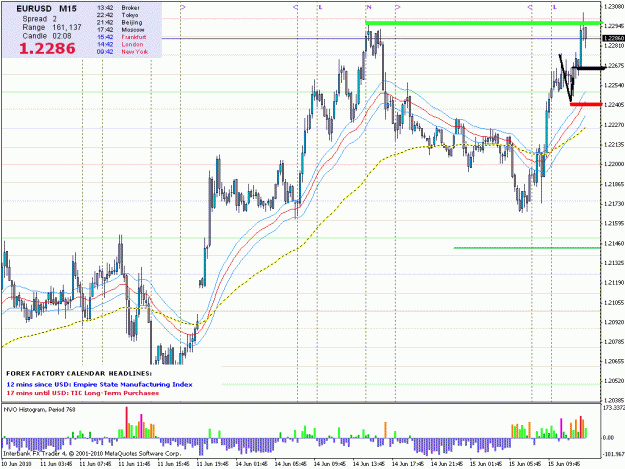
Task: Click the current price tag 1.22850 on axis
Action: point(613,38)
